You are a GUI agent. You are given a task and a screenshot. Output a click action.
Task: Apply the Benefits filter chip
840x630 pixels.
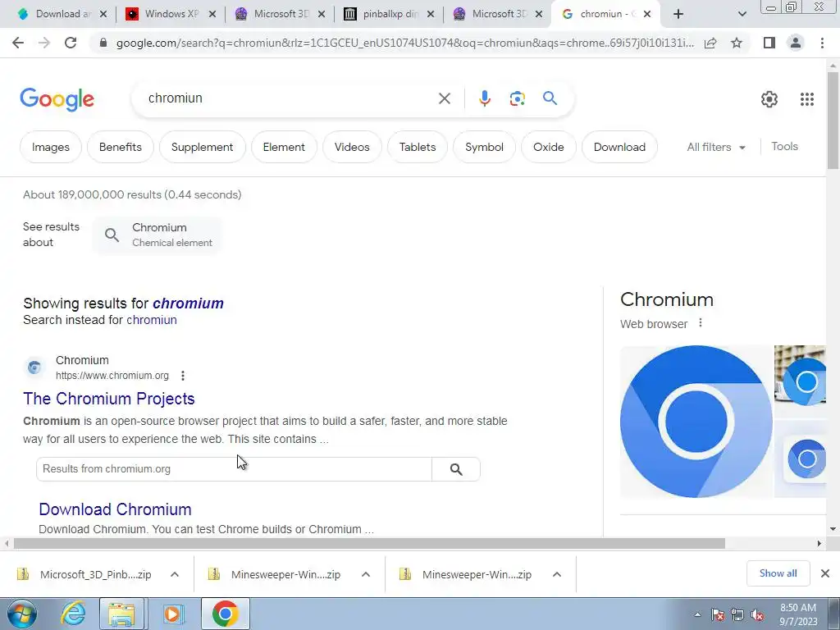tap(120, 147)
